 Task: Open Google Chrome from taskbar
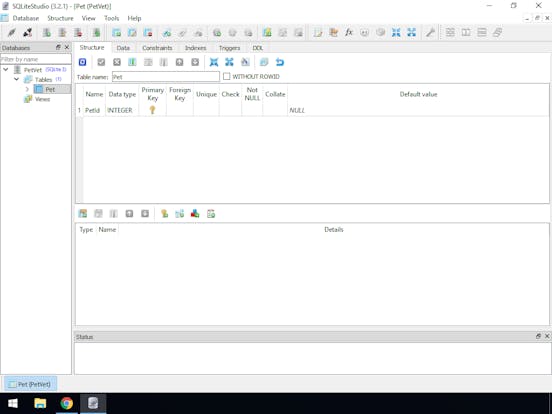point(67,403)
